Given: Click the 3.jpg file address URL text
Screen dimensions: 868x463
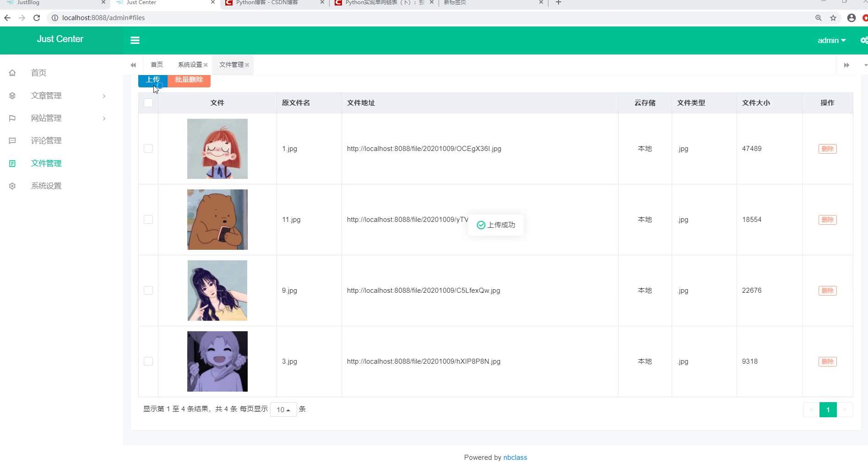Looking at the screenshot, I should click(x=423, y=361).
